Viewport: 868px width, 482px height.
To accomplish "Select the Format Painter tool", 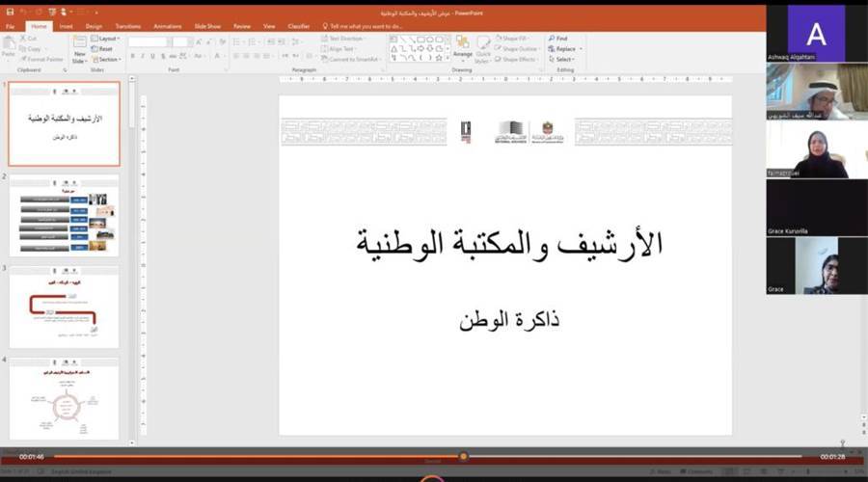I will 42,59.
